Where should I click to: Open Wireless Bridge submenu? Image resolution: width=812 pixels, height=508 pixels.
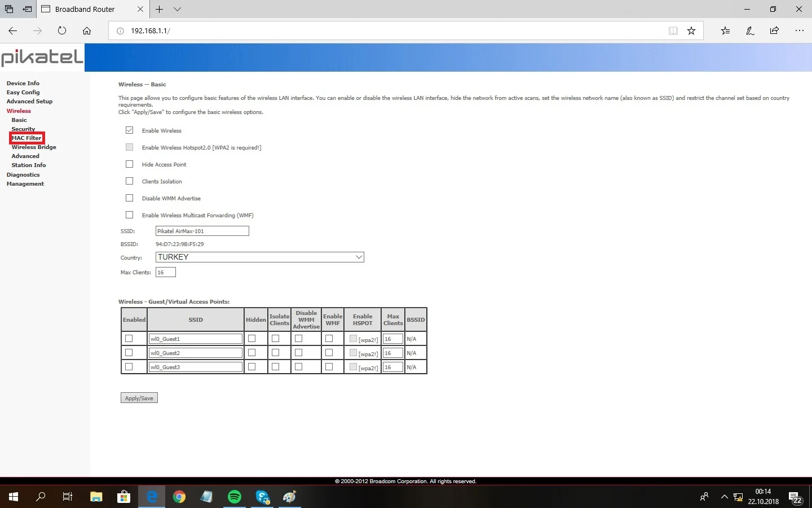point(34,147)
